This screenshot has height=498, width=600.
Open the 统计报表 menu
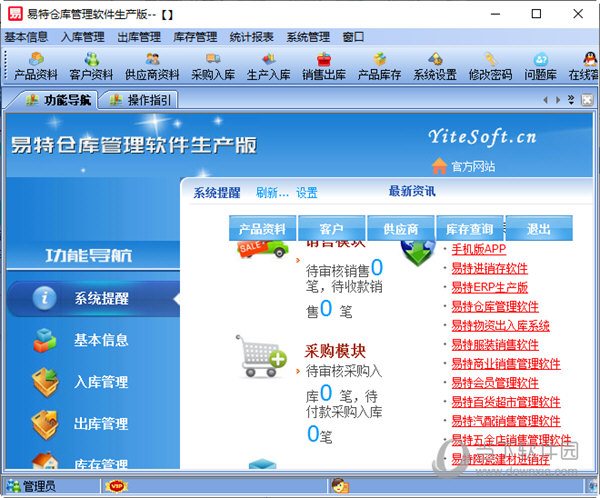coord(251,37)
